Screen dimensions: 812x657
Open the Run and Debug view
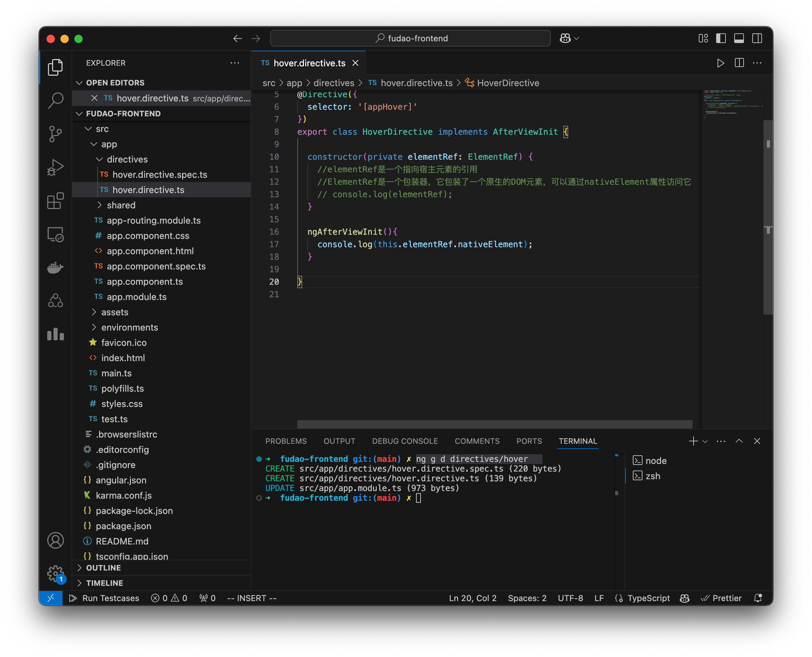pyautogui.click(x=56, y=167)
